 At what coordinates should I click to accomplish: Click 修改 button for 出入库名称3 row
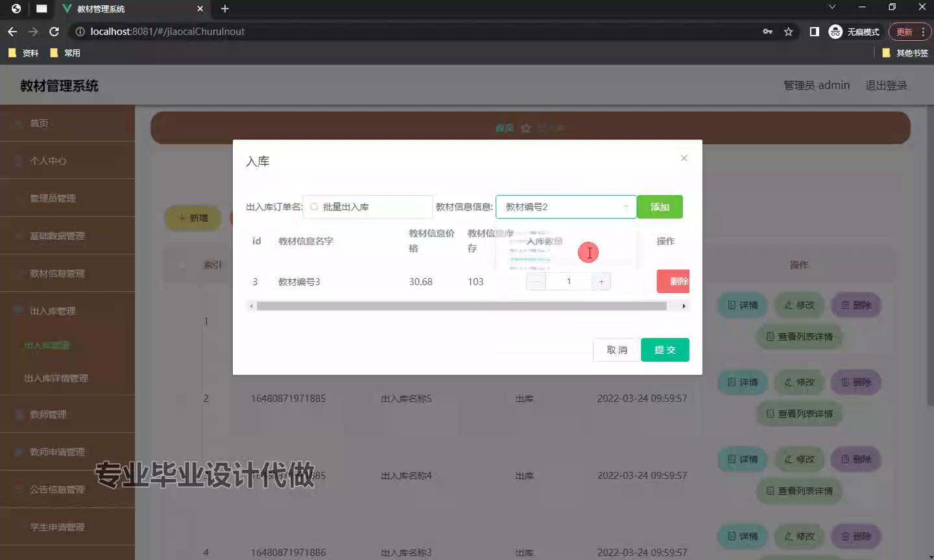799,537
